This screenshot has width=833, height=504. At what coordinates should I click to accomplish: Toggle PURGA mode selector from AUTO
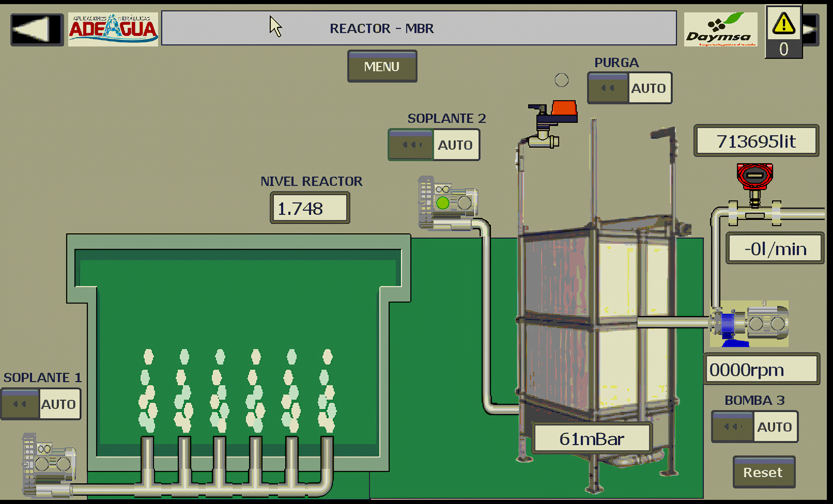pos(629,88)
